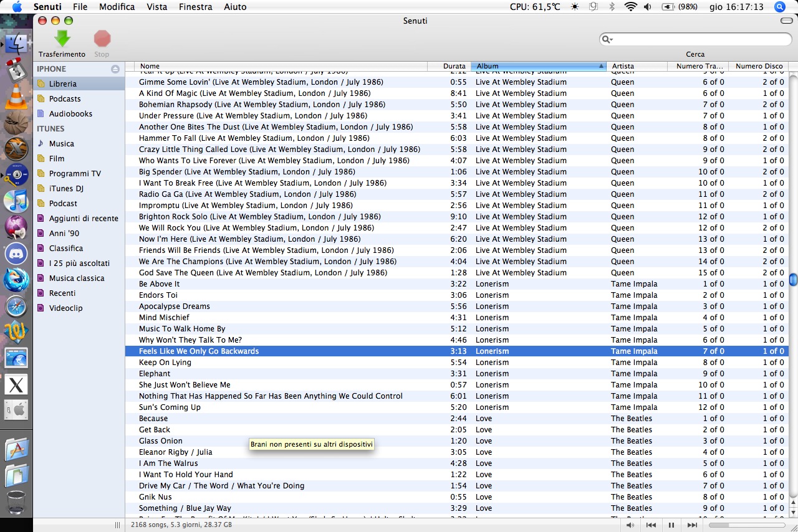Click the vertical scrollbar thumb
Screen dimensions: 798x532
point(793,279)
